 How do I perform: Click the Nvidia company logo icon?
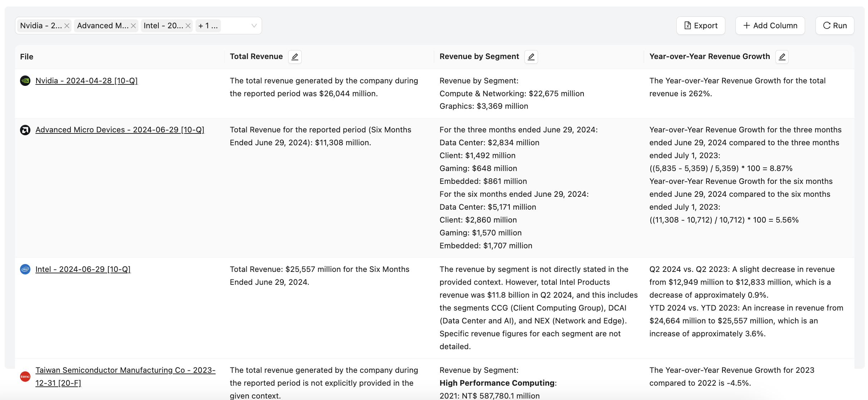(x=25, y=81)
